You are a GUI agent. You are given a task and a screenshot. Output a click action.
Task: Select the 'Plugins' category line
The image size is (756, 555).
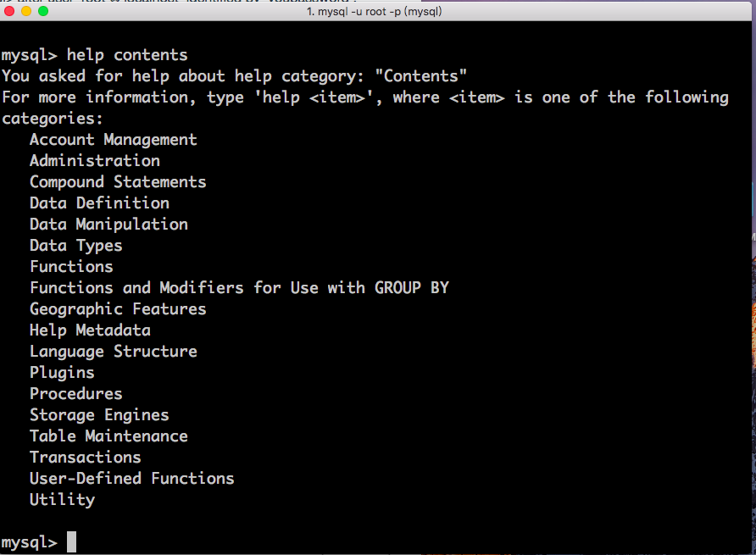62,373
